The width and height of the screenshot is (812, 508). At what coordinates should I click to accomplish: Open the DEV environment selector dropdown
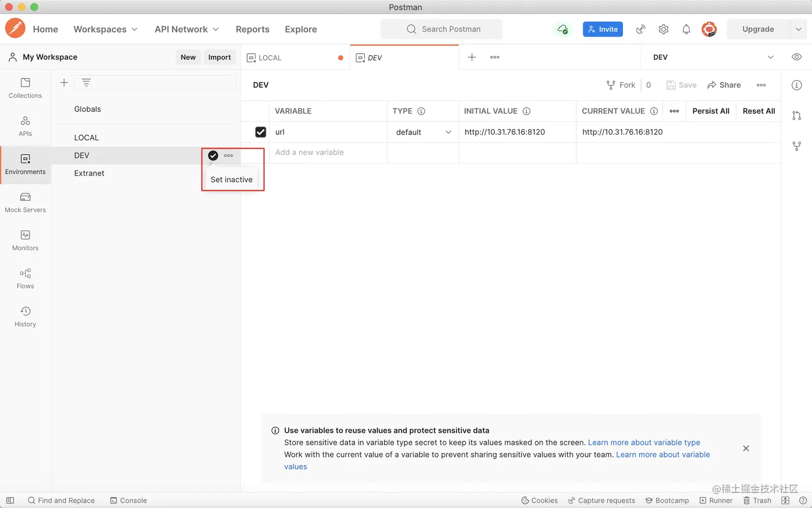(x=713, y=57)
